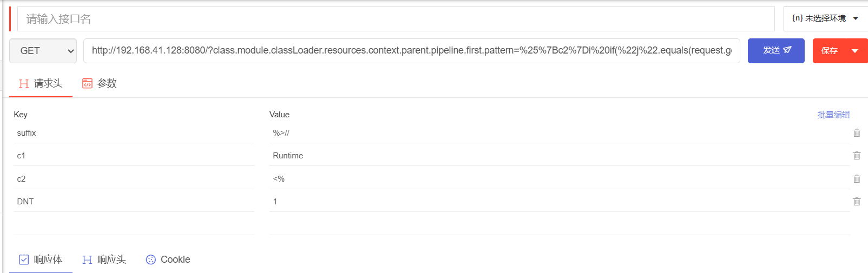Click the 参数 tab icon

87,83
